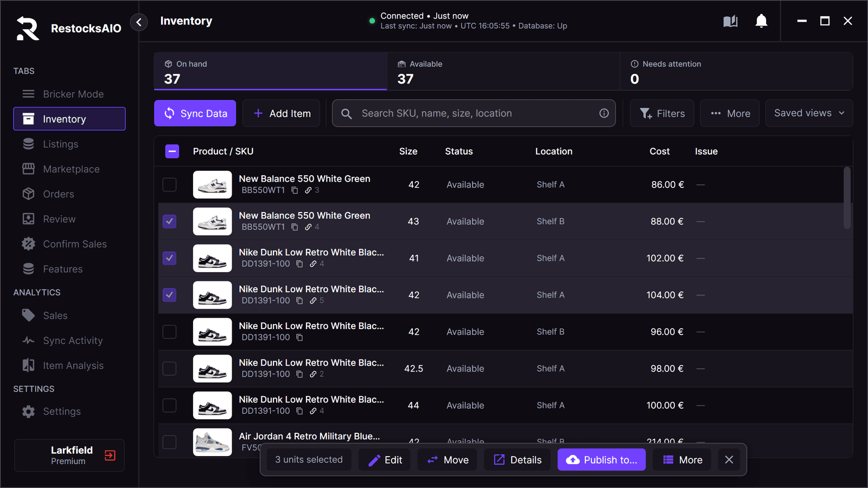Uncheck the New Balance size 43 row
The width and height of the screenshot is (868, 488).
tap(170, 221)
